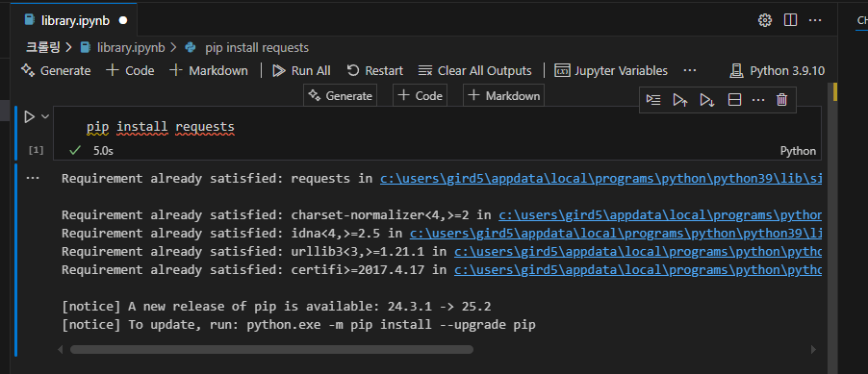Split the cell using the split icon
The image size is (868, 374).
coord(734,100)
